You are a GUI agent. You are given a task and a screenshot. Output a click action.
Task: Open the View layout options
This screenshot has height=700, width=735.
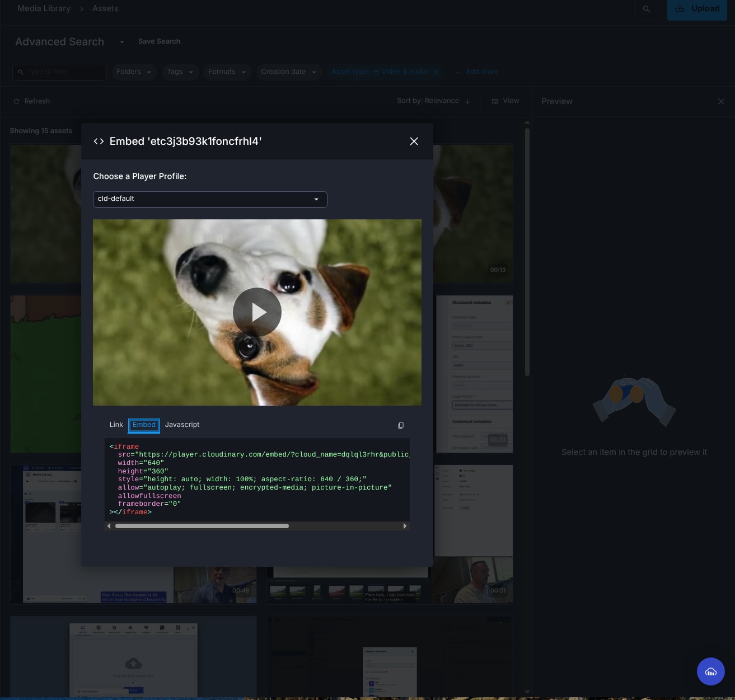pos(505,101)
